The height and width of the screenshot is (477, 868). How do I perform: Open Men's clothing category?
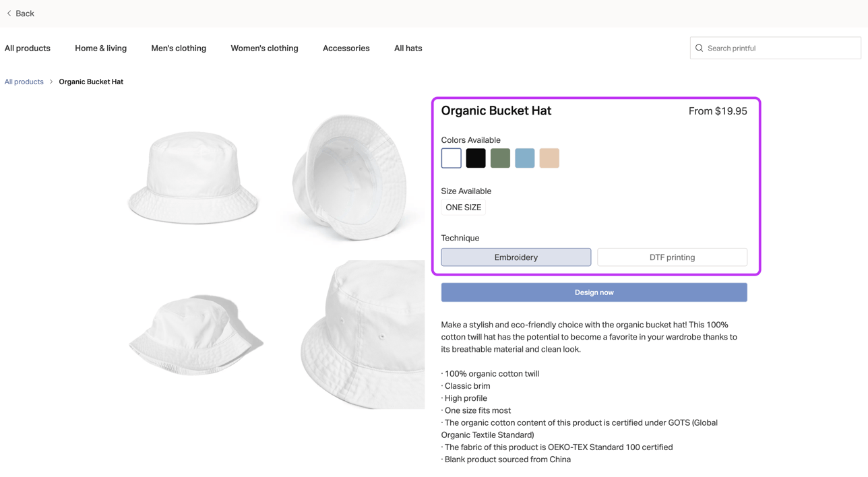click(179, 49)
